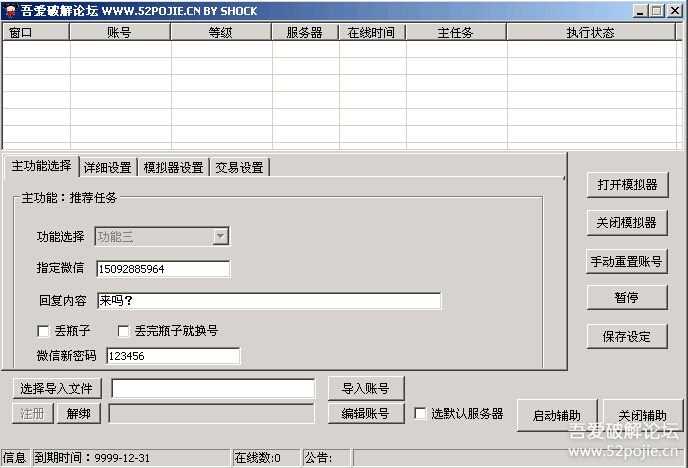
Task: Switch to the 详细设置 tab
Action: [x=108, y=168]
